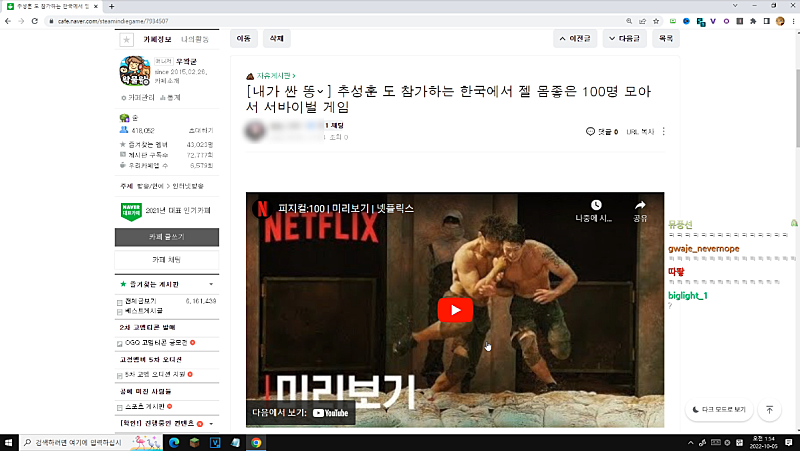Expand the [확인!] section dropdown arrow
Screen dimensions: 800x451
click(x=211, y=423)
